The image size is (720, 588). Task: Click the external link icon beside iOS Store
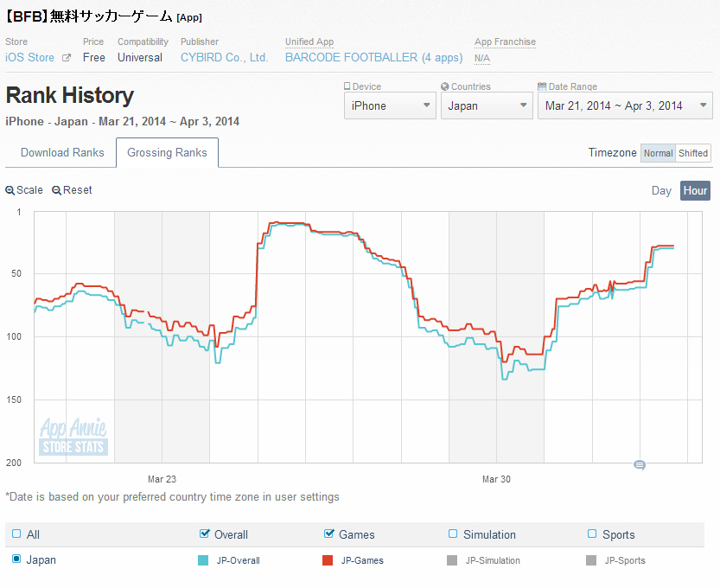(x=66, y=58)
